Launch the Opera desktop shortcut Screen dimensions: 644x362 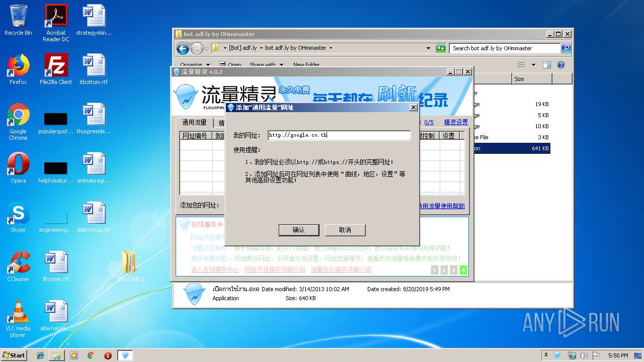click(18, 168)
